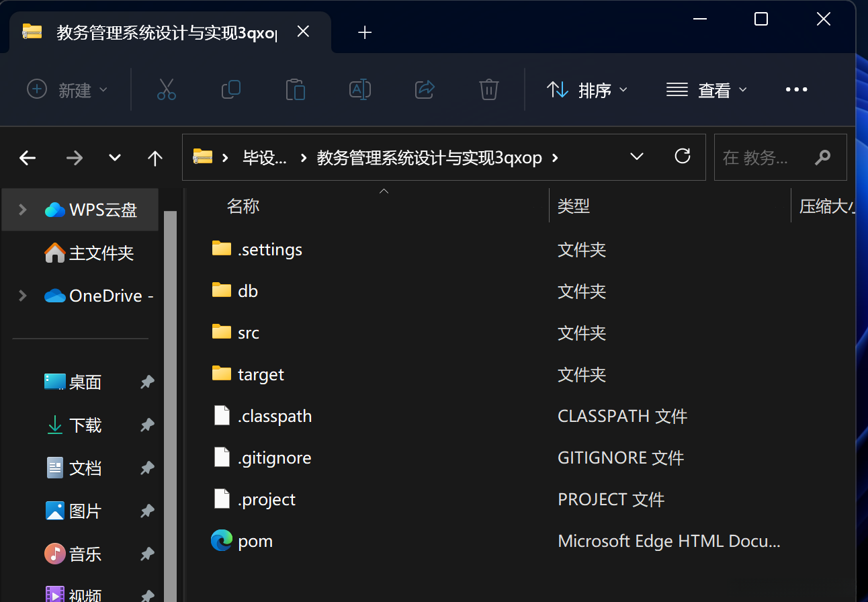Open 图片 in navigation pane
868x602 pixels.
(85, 511)
